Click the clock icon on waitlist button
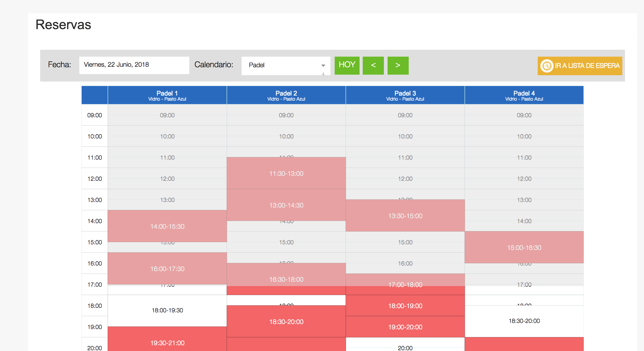Screen dimensions: 644x351 click(x=546, y=66)
